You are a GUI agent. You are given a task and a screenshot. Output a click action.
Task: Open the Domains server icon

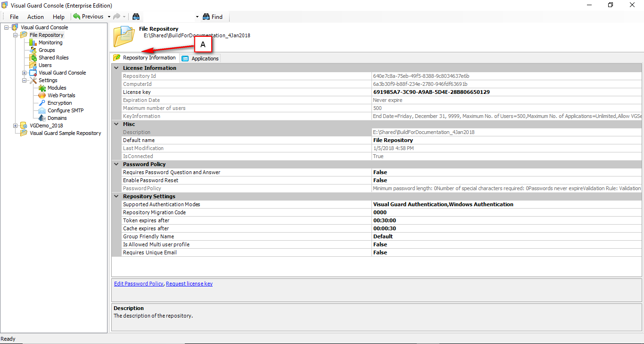click(42, 118)
